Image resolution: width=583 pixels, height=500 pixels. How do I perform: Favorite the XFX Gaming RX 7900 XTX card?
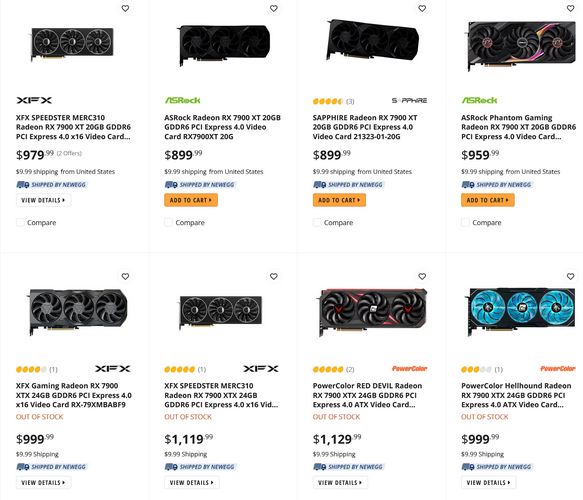[125, 276]
